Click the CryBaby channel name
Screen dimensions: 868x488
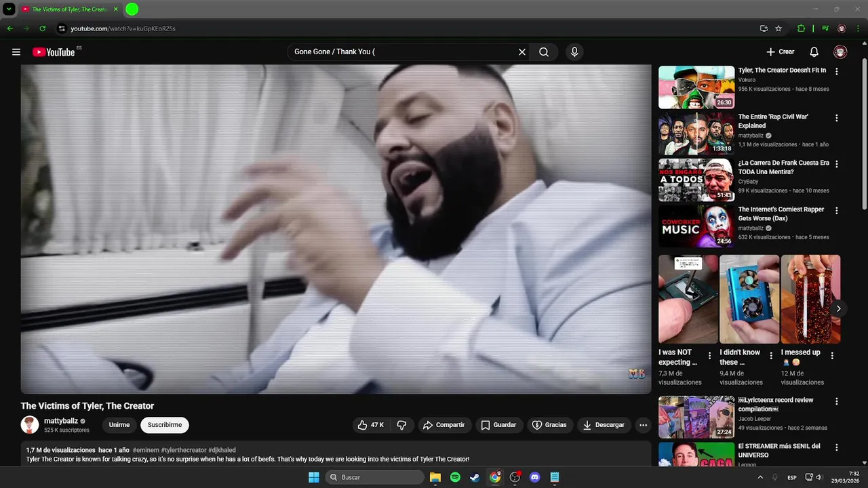click(x=749, y=182)
